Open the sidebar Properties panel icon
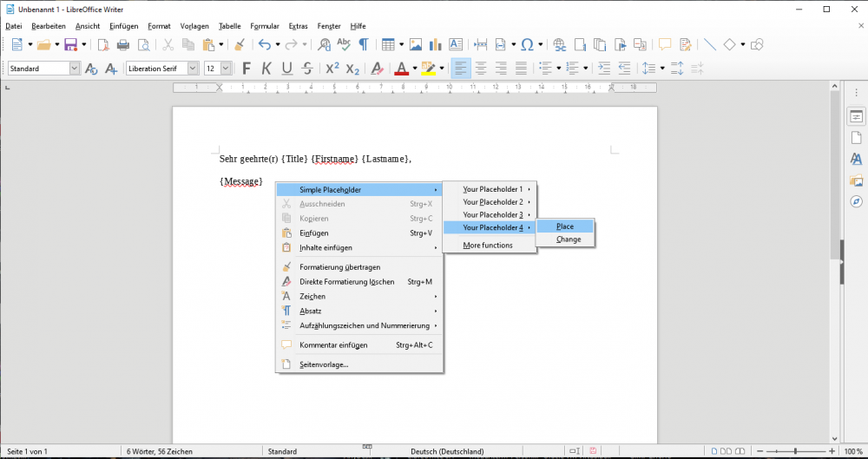This screenshot has width=868, height=459. tap(857, 117)
